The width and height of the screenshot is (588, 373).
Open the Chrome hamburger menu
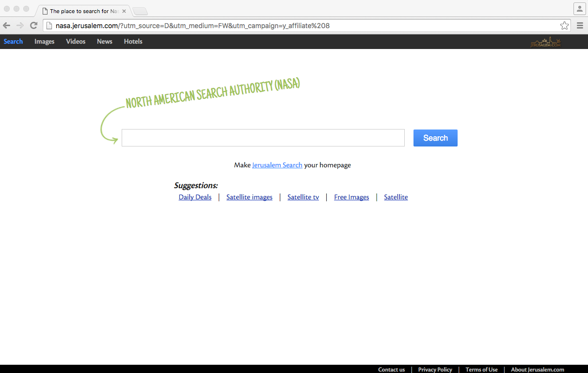tap(580, 26)
